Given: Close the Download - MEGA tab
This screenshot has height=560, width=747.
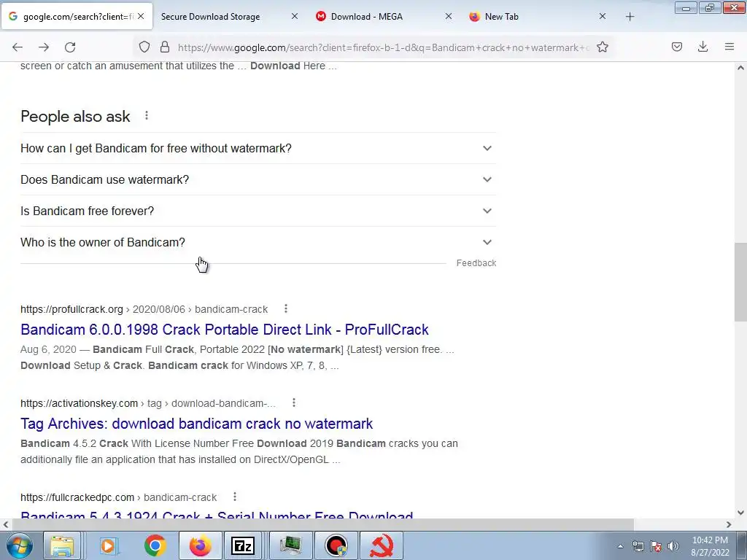Looking at the screenshot, I should [449, 16].
